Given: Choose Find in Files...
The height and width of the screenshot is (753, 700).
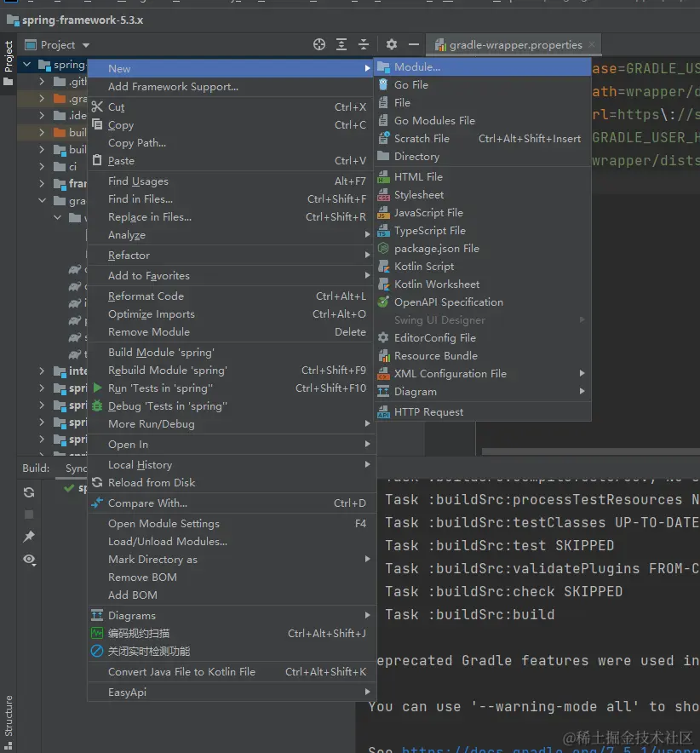Looking at the screenshot, I should (232, 198).
